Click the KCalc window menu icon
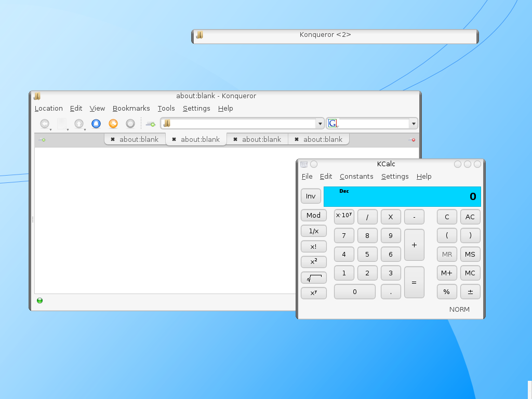The width and height of the screenshot is (532, 399). 304,164
